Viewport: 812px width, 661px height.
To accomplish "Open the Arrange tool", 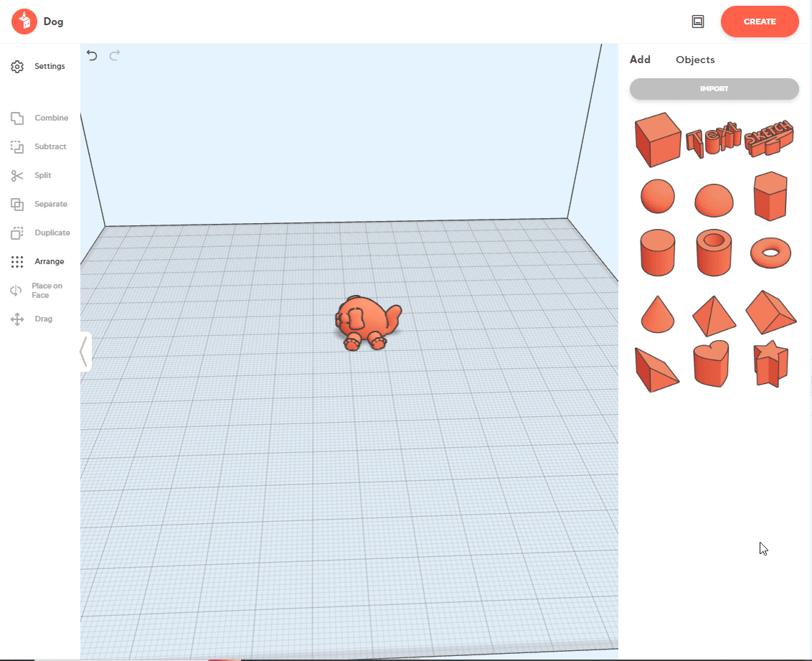I will [x=40, y=262].
